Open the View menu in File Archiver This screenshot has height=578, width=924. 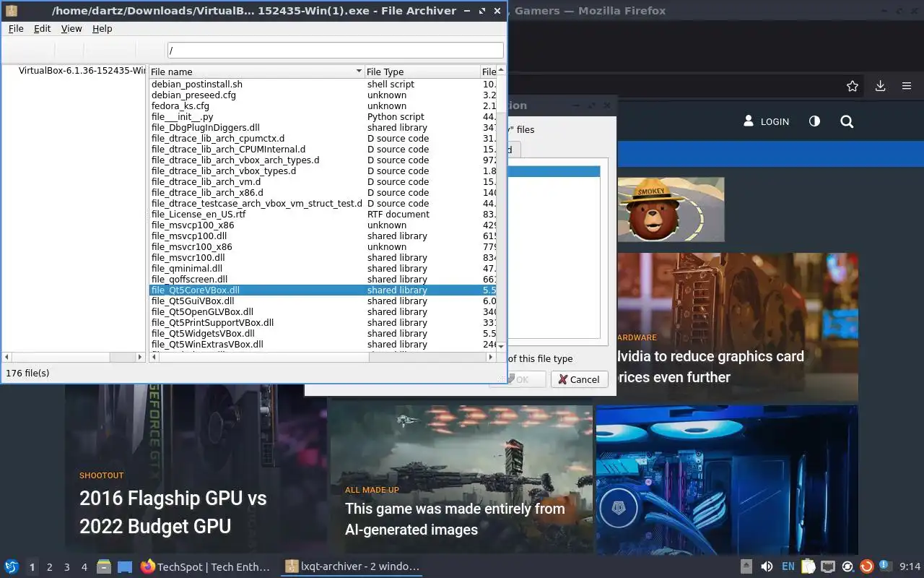[x=71, y=29]
